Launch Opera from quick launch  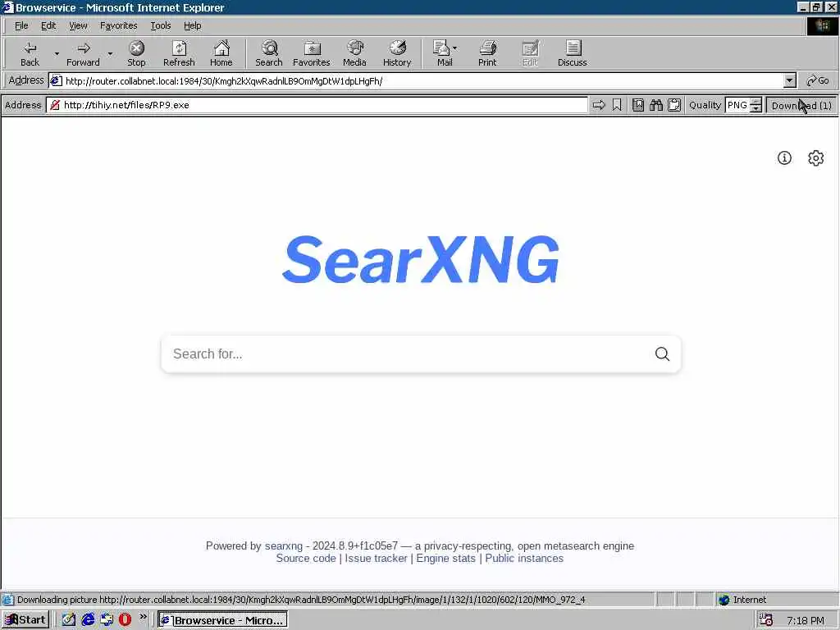(126, 620)
